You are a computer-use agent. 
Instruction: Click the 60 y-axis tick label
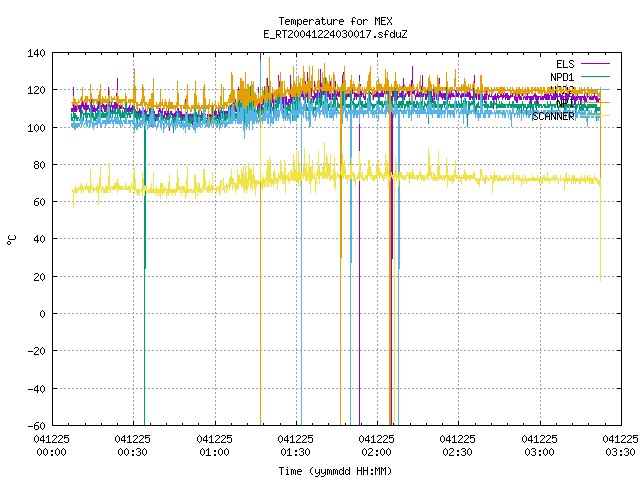pos(39,202)
